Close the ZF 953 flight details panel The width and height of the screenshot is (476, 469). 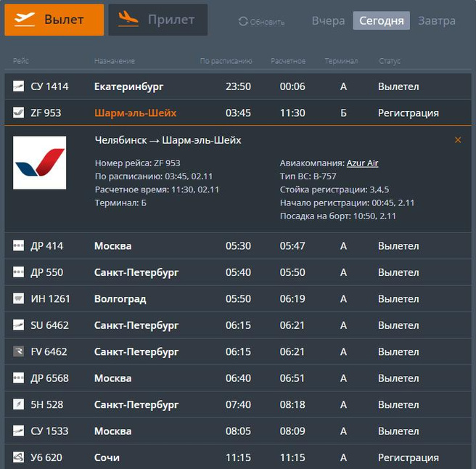click(x=458, y=139)
